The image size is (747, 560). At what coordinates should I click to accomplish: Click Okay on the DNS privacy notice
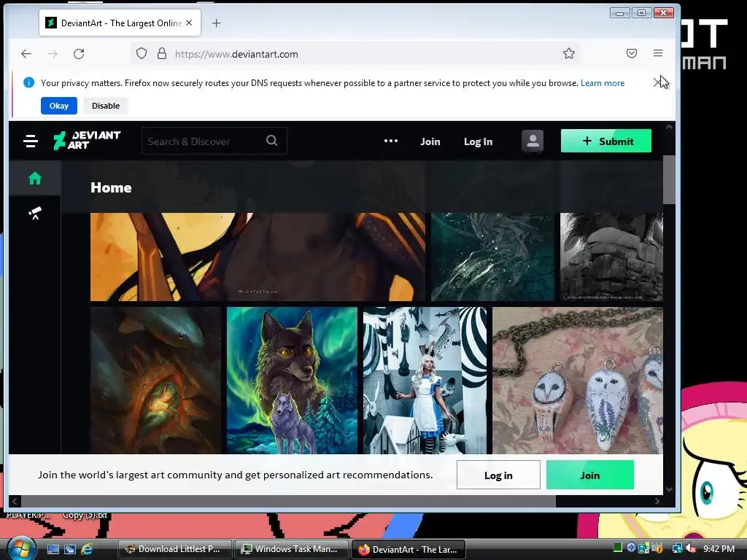pyautogui.click(x=59, y=106)
